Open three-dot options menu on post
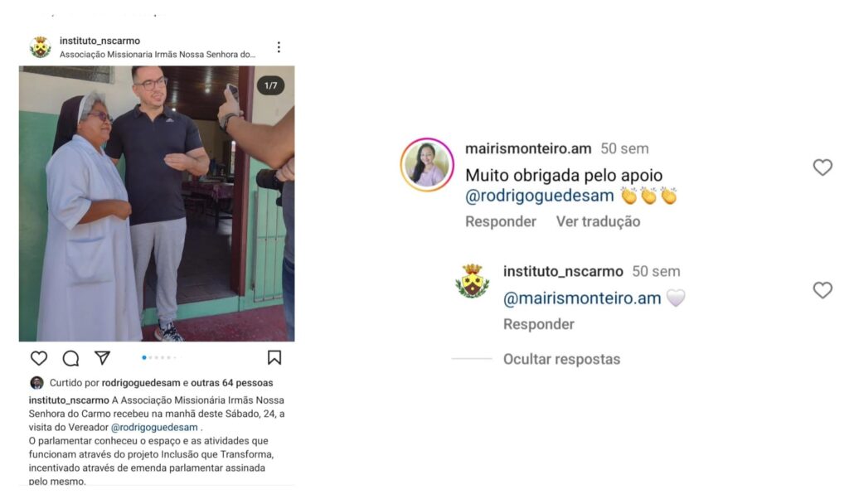 click(x=279, y=47)
